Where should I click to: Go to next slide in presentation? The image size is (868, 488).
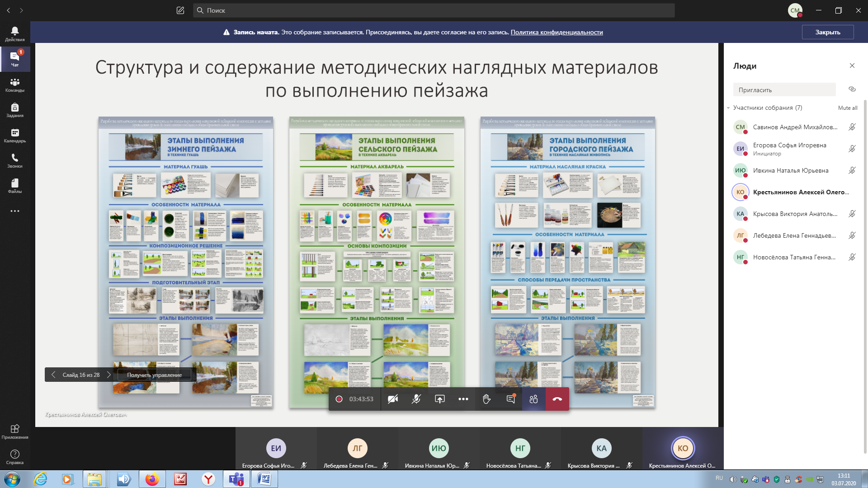coord(108,375)
